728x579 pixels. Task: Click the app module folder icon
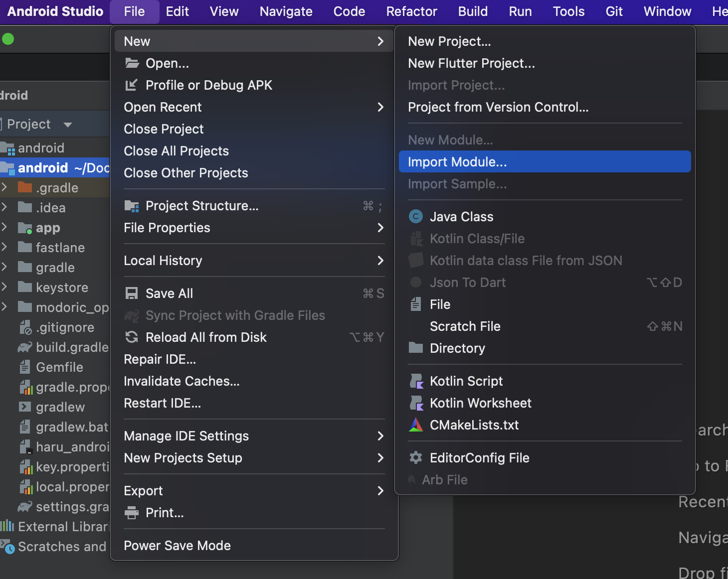tap(25, 228)
